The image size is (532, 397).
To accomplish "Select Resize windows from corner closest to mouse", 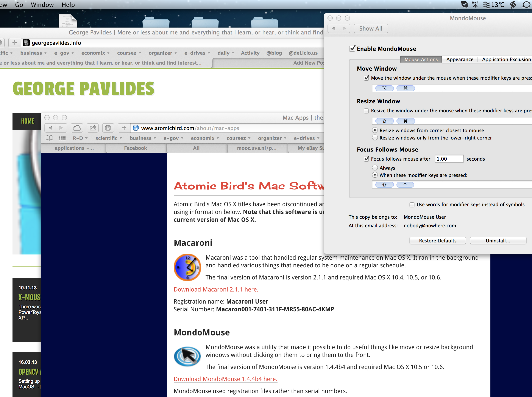I will [375, 130].
